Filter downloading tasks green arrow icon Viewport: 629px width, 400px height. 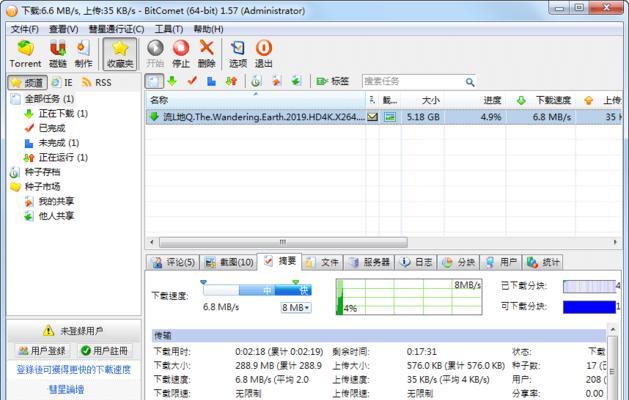point(172,81)
